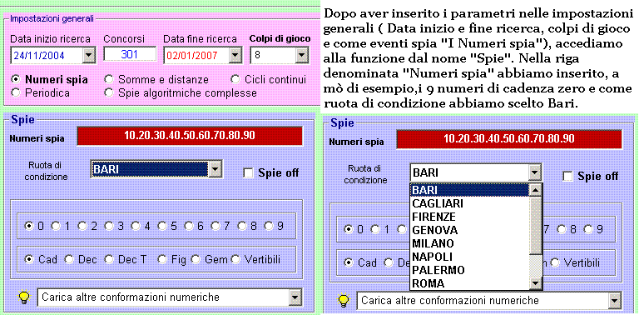The width and height of the screenshot is (644, 315).
Task: Select digit 9 radio in right panel
Action: pyautogui.click(x=588, y=229)
